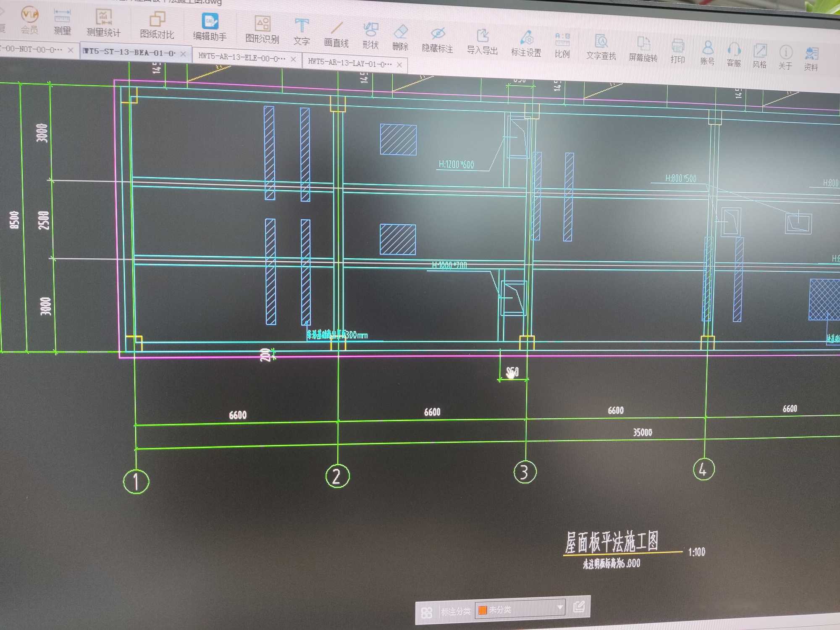Select the 删除 eraser tool
This screenshot has height=630, width=840.
pos(401,38)
